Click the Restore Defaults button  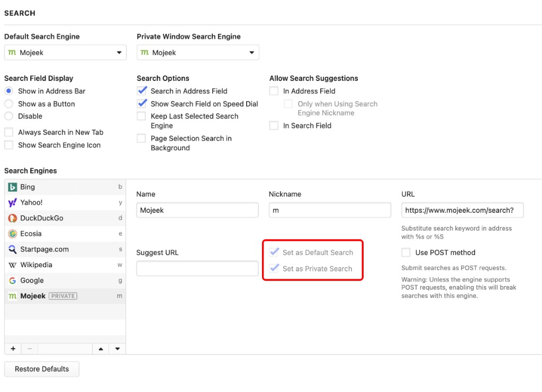pos(42,369)
